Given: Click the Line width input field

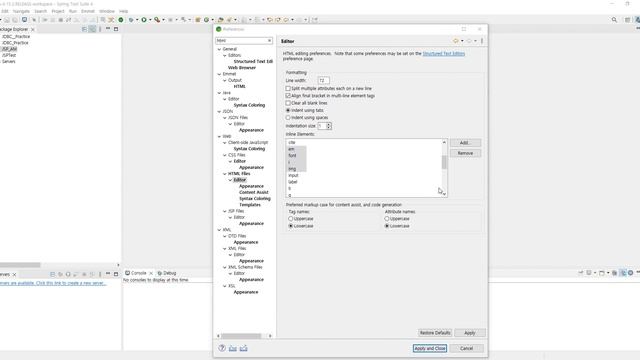Looking at the screenshot, I should [323, 80].
